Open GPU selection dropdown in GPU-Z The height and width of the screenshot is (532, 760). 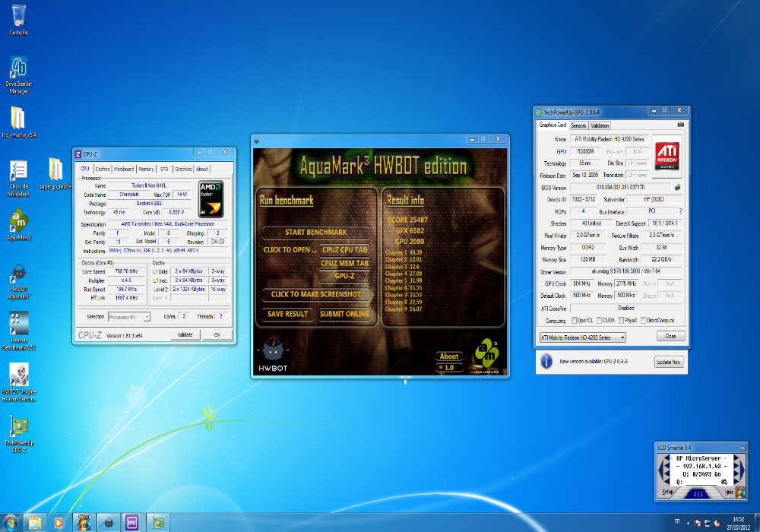[x=583, y=337]
